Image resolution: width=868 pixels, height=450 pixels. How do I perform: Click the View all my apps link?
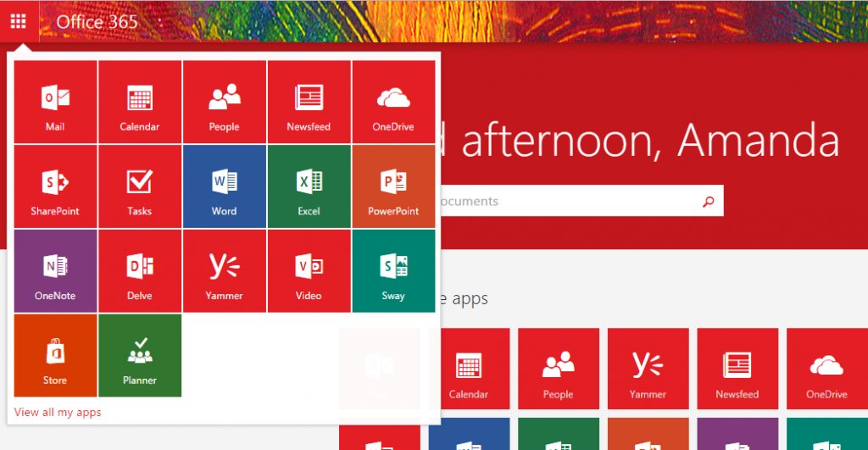coord(58,413)
